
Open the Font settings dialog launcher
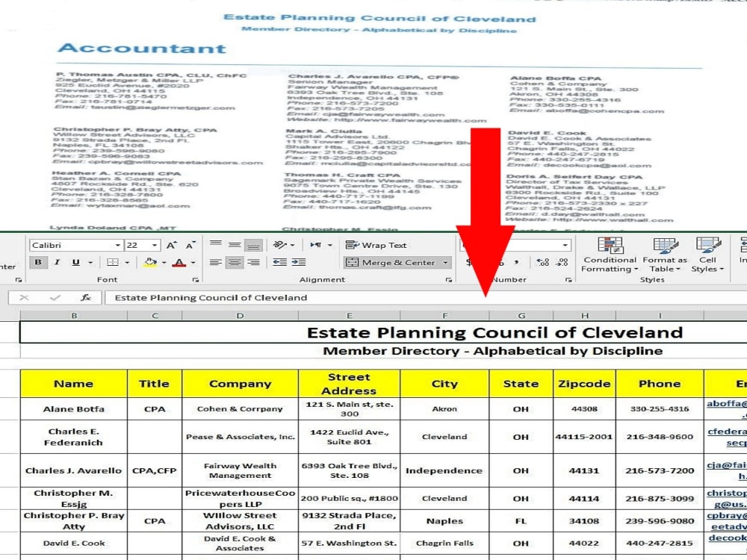(x=195, y=280)
